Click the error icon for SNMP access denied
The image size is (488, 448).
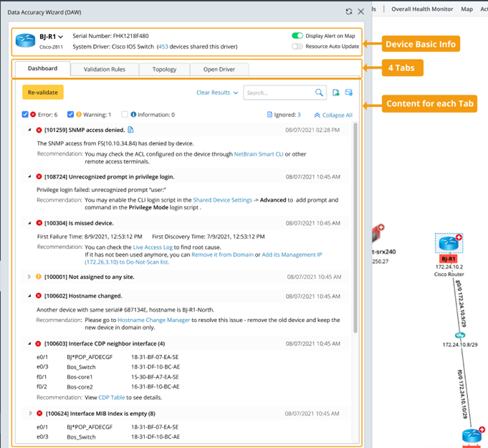coord(39,130)
